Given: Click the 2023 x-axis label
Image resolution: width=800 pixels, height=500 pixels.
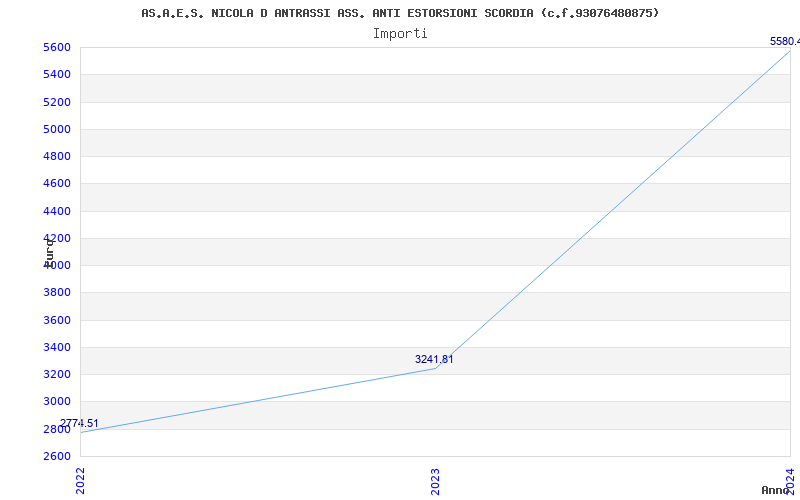Looking at the screenshot, I should [x=435, y=481].
